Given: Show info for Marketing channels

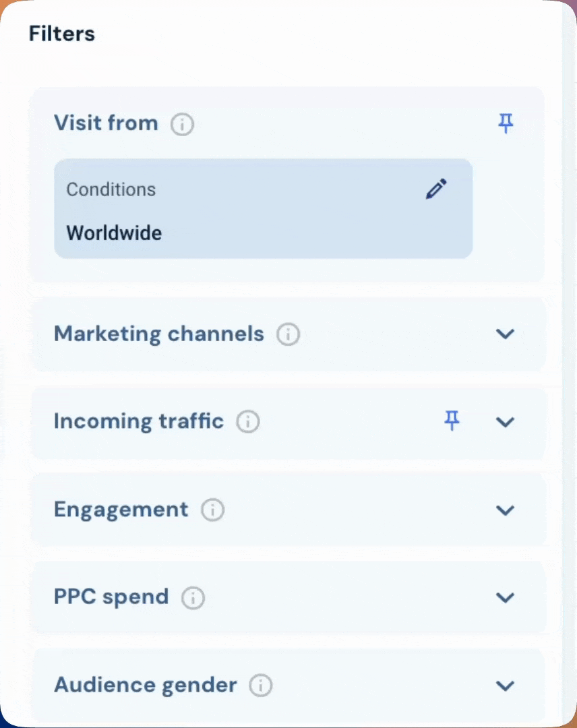Looking at the screenshot, I should click(x=288, y=334).
